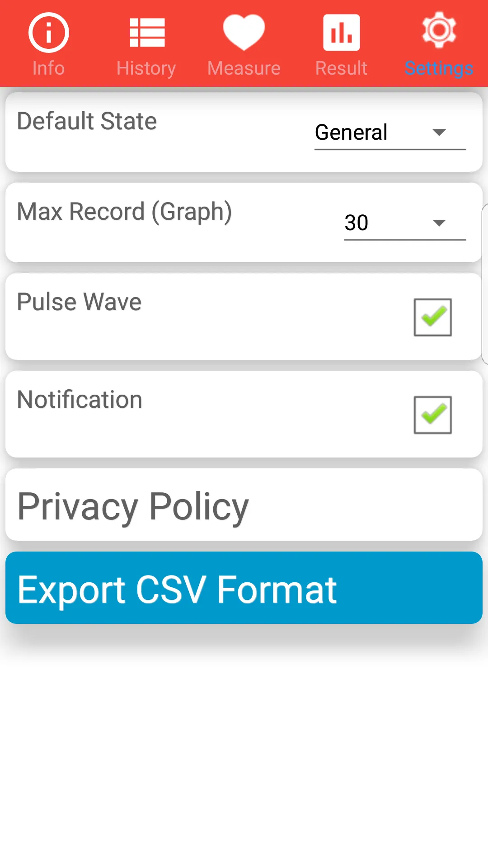Disable the Notification checkbox

click(433, 415)
